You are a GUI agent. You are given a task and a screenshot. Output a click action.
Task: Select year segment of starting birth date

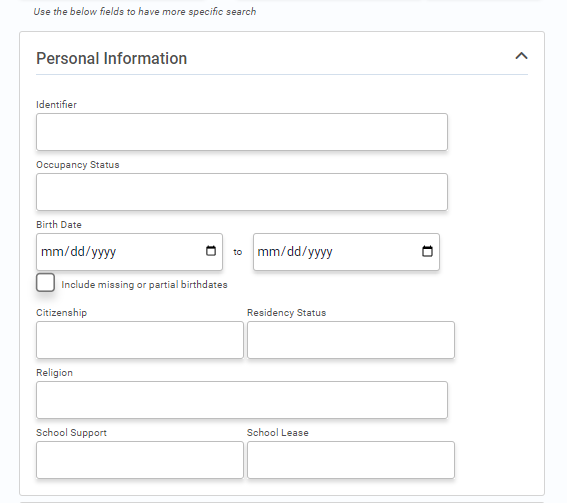pos(104,251)
